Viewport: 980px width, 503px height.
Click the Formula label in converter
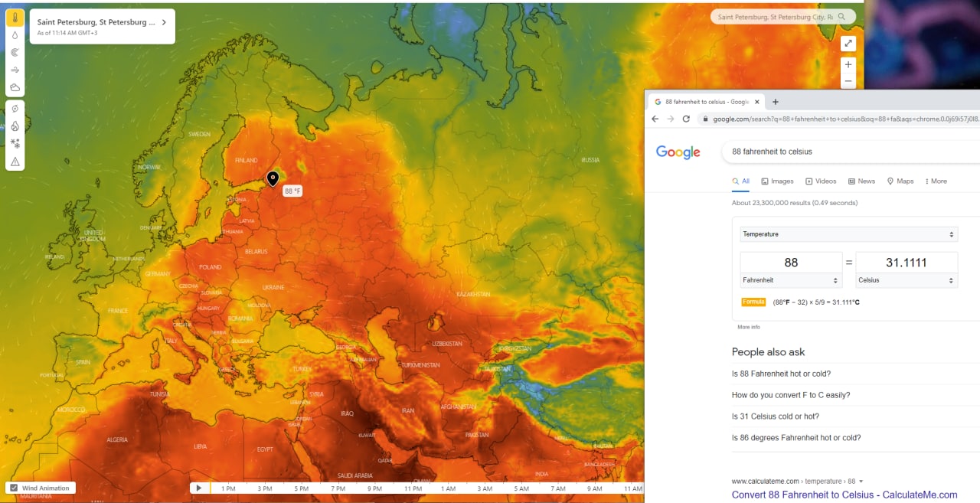tap(753, 302)
